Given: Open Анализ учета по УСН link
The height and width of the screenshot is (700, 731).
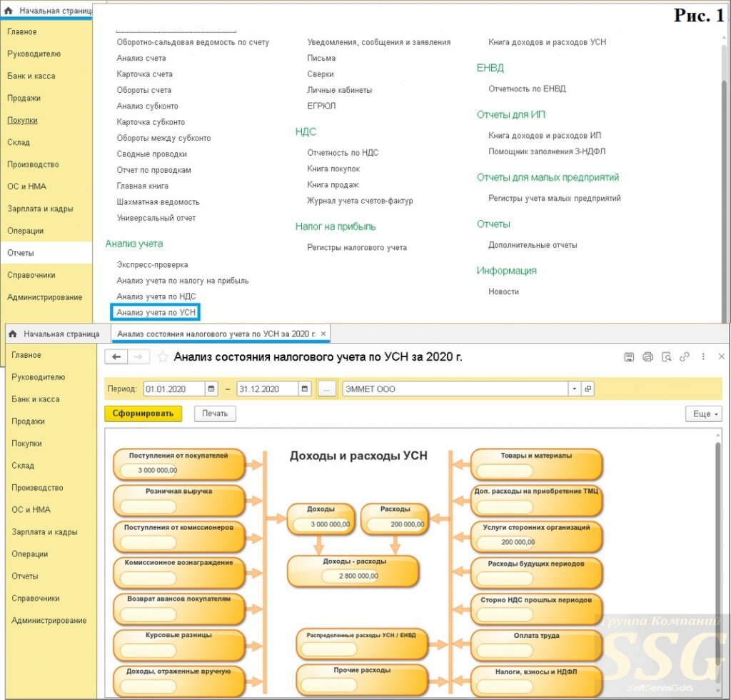Looking at the screenshot, I should click(x=156, y=312).
